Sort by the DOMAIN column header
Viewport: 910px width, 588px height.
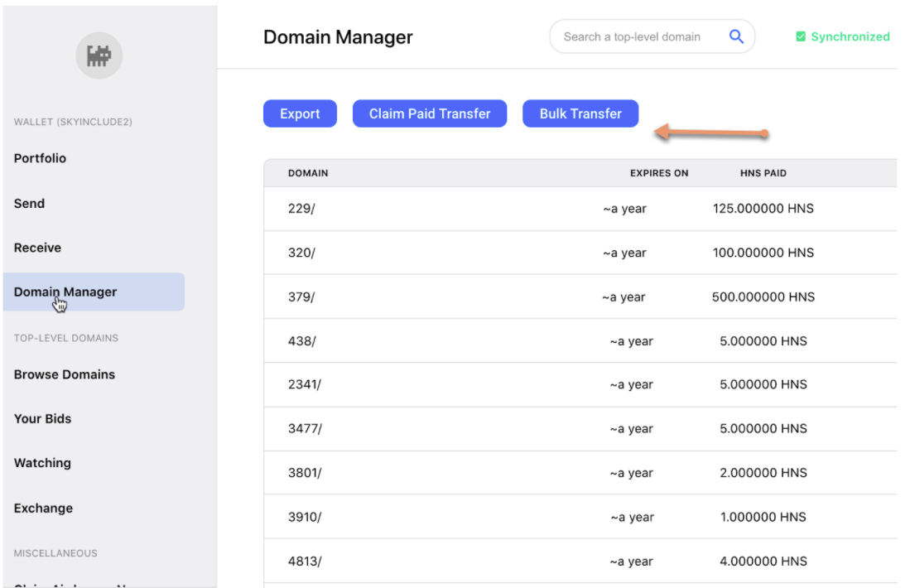pyautogui.click(x=308, y=173)
